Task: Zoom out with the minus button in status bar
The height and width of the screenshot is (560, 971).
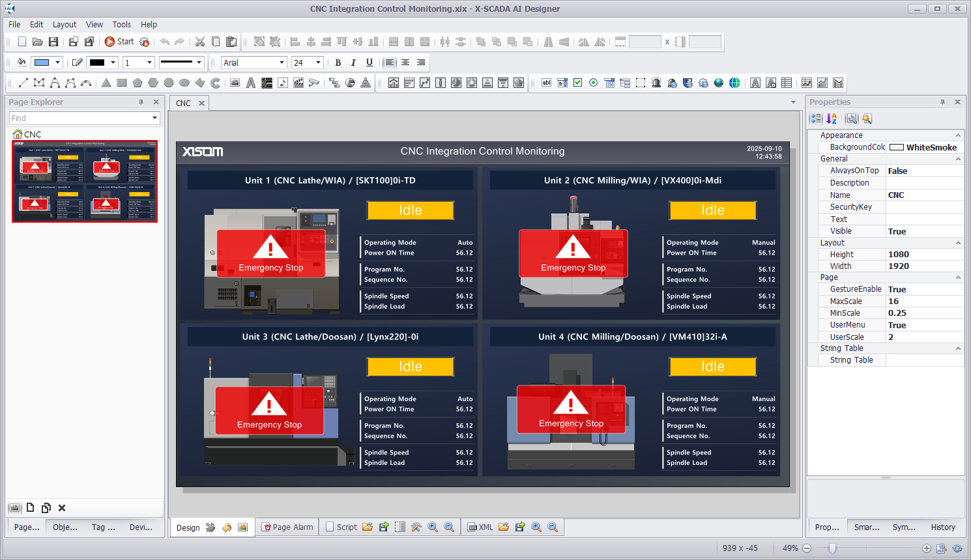Action: click(807, 548)
